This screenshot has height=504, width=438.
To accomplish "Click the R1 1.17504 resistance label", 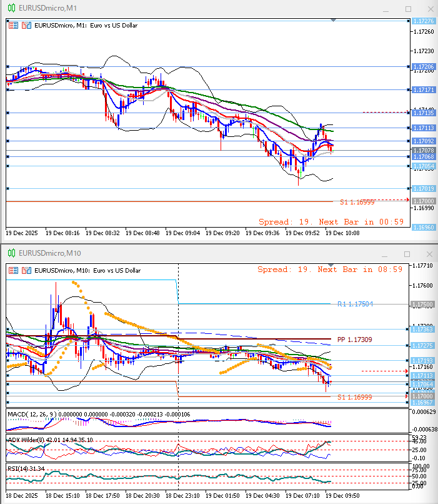I will [x=355, y=304].
